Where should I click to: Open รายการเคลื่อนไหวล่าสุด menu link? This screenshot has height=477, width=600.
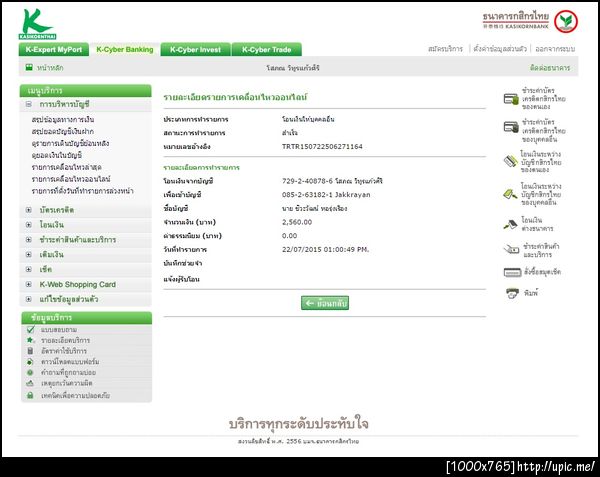[67, 167]
